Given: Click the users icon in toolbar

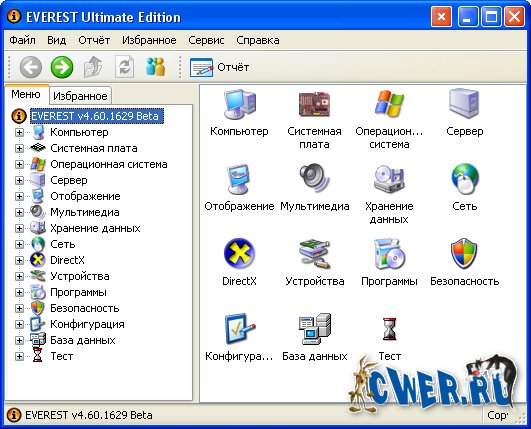Looking at the screenshot, I should coord(155,67).
